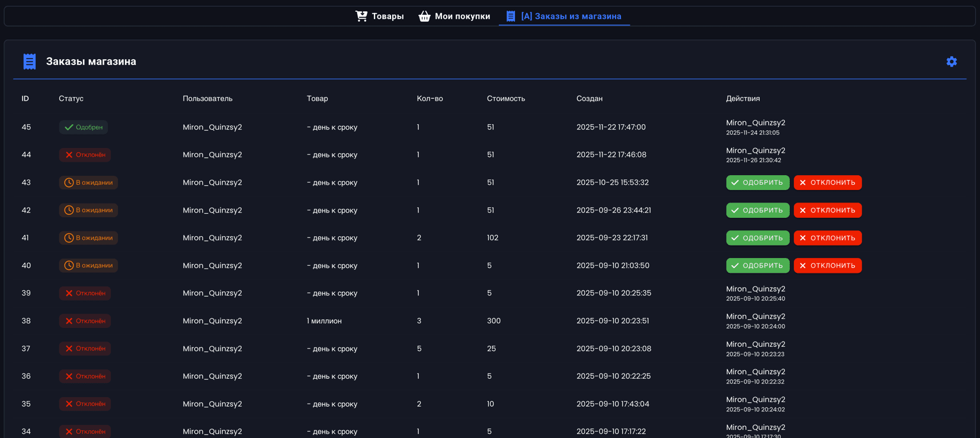Viewport: 980px width, 438px height.
Task: Click the Статус column header
Action: (71, 99)
